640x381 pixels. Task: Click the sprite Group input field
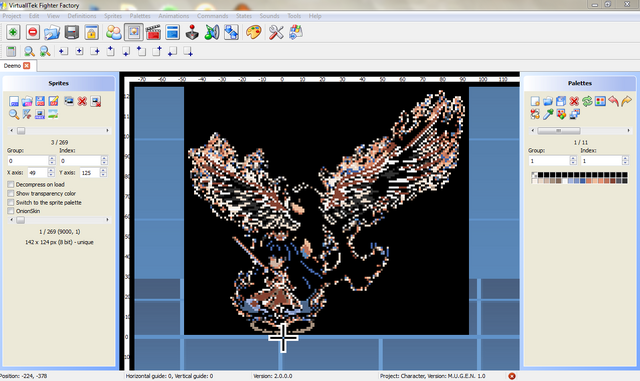coord(28,161)
